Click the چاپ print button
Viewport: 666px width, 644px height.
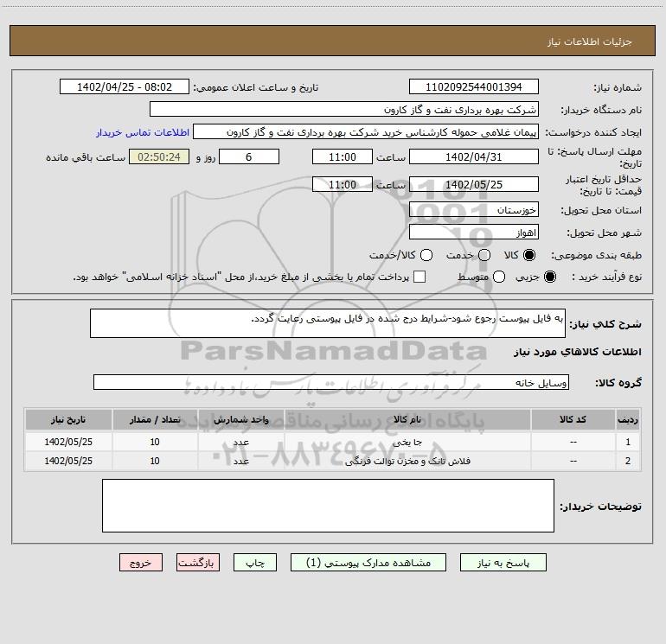[255, 563]
